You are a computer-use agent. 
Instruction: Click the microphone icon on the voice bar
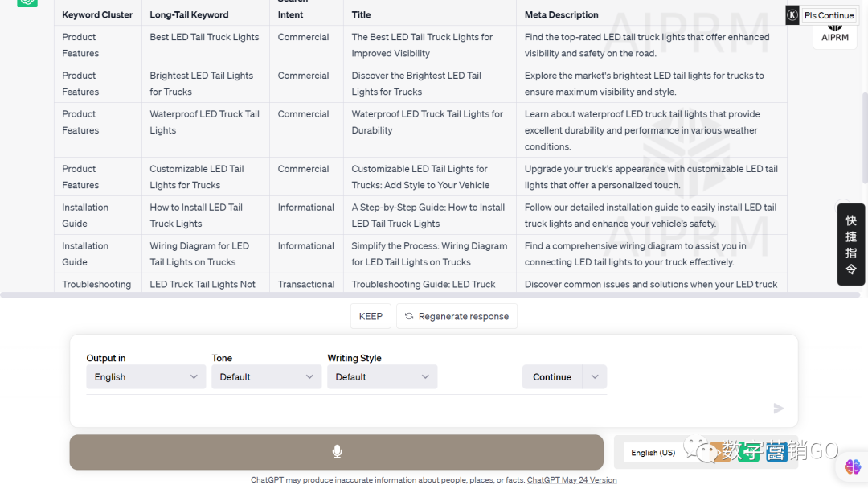(337, 452)
